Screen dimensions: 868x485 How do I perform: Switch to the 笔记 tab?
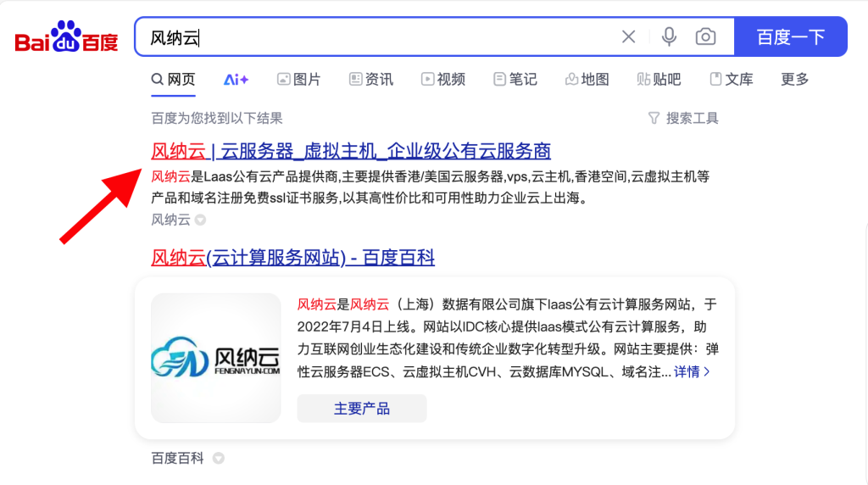coord(515,80)
